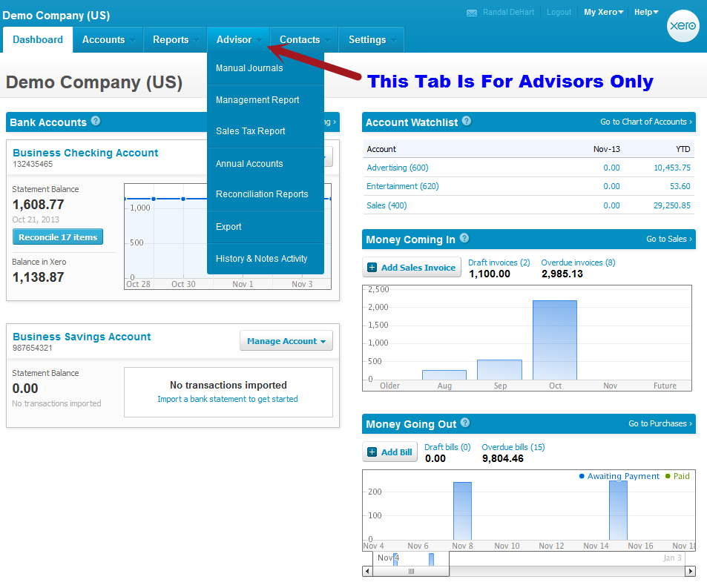
Task: Click the Money Going Out help icon
Action: pos(464,424)
